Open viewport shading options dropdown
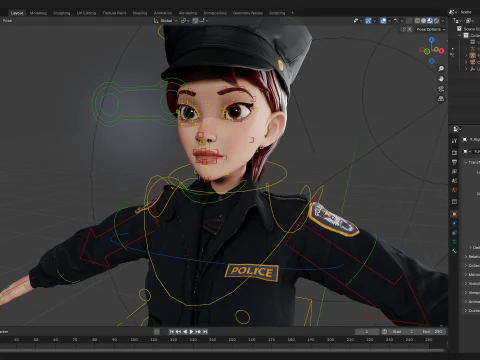480x360 pixels. pyautogui.click(x=443, y=21)
